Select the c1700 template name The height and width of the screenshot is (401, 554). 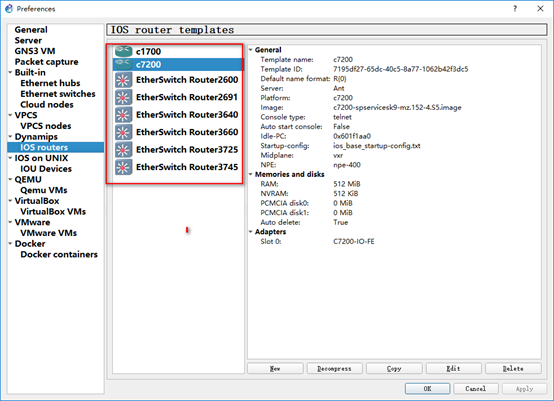point(148,52)
